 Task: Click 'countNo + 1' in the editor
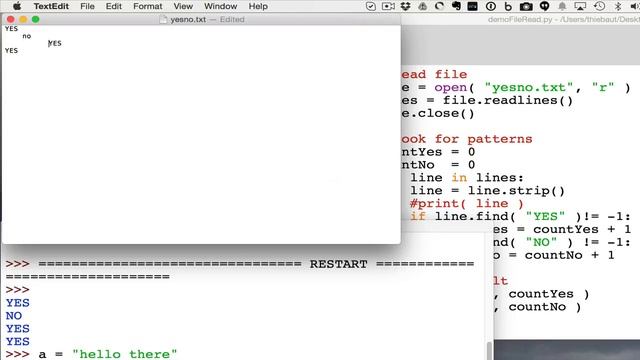(569, 255)
